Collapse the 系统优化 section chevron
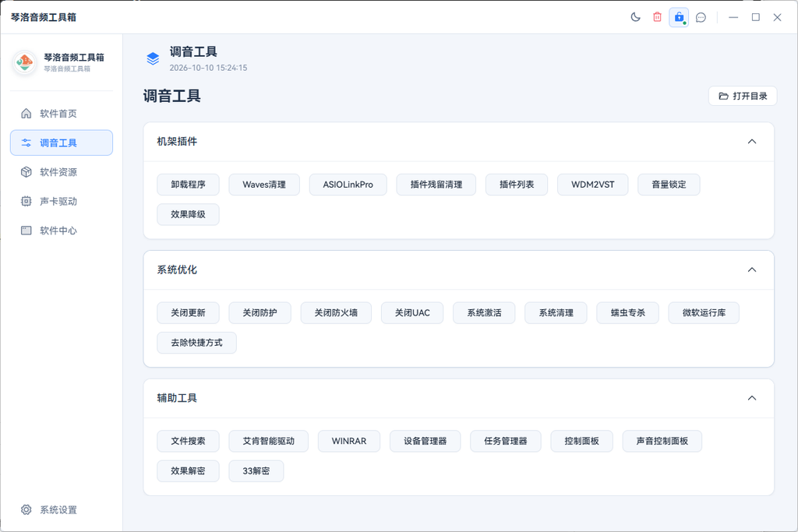Screen dimensions: 798x532 coord(752,270)
